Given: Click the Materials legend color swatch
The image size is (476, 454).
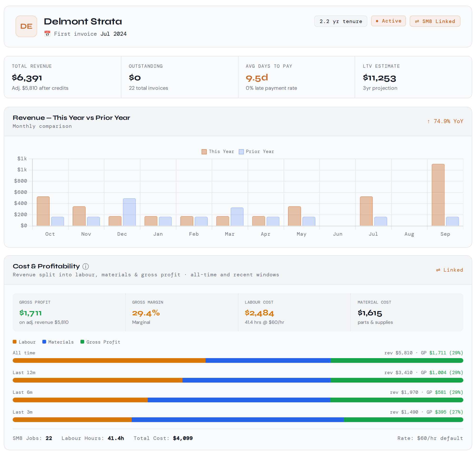Looking at the screenshot, I should point(44,342).
